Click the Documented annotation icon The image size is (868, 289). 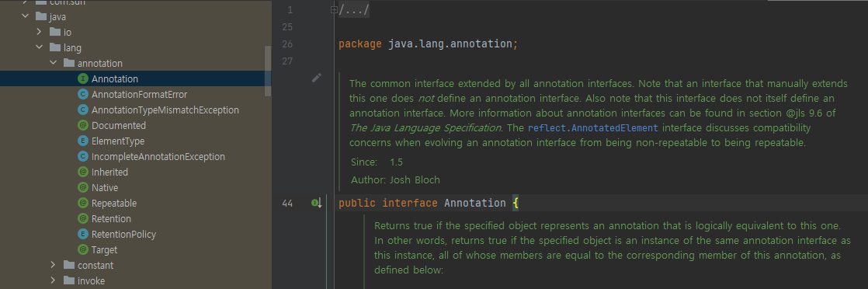pyautogui.click(x=83, y=126)
